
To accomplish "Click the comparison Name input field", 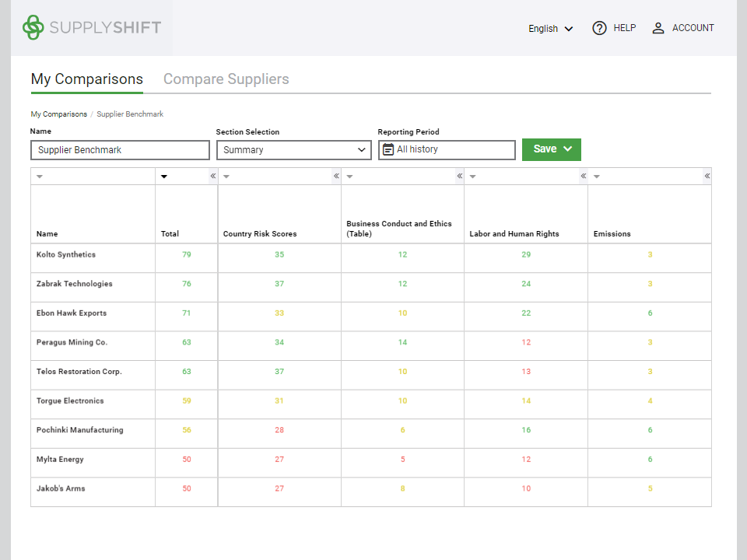I will coord(120,150).
